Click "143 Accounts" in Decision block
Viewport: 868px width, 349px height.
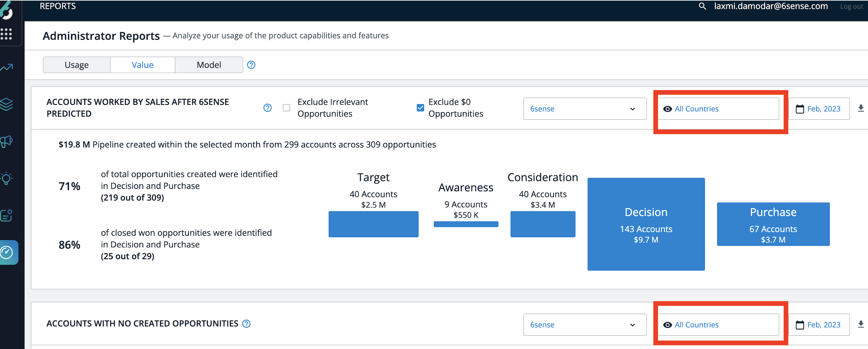click(x=646, y=229)
